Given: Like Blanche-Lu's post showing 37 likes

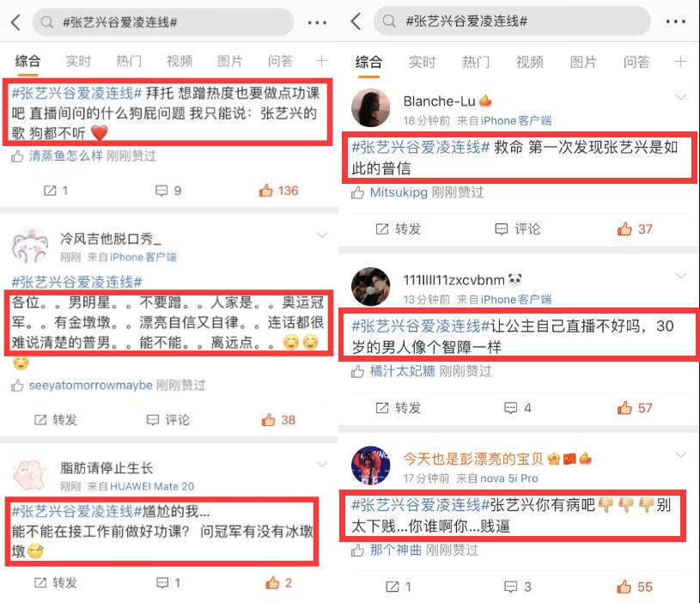Looking at the screenshot, I should [635, 229].
